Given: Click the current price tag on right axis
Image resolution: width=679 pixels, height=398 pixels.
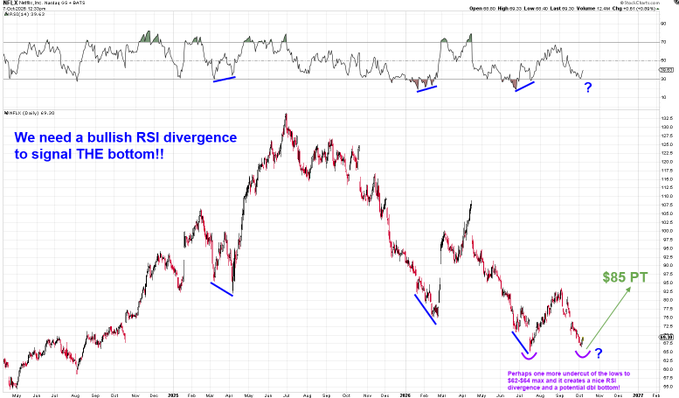Looking at the screenshot, I should point(666,337).
